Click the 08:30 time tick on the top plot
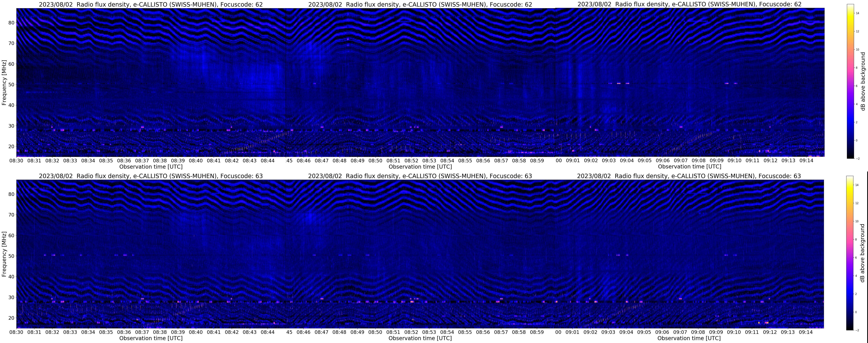Image resolution: width=868 pixels, height=343 pixels. (16, 161)
